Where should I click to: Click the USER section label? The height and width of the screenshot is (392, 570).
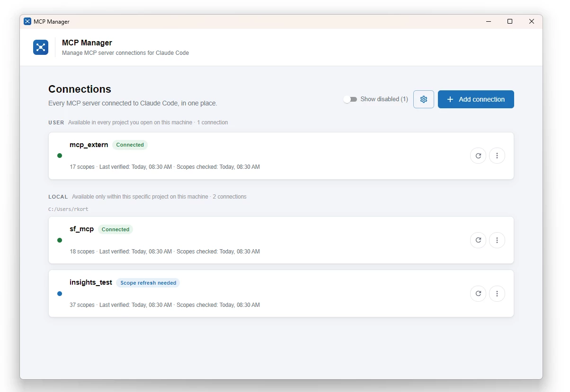tap(56, 122)
